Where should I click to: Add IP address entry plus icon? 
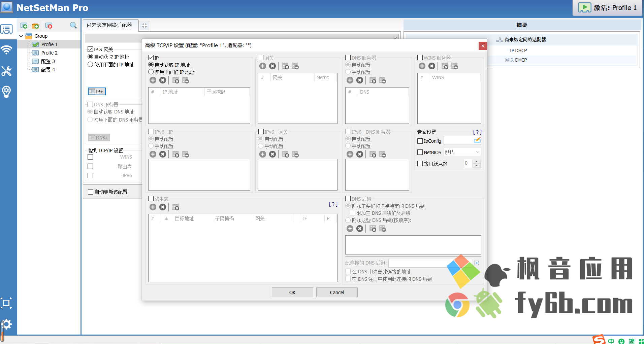[153, 80]
